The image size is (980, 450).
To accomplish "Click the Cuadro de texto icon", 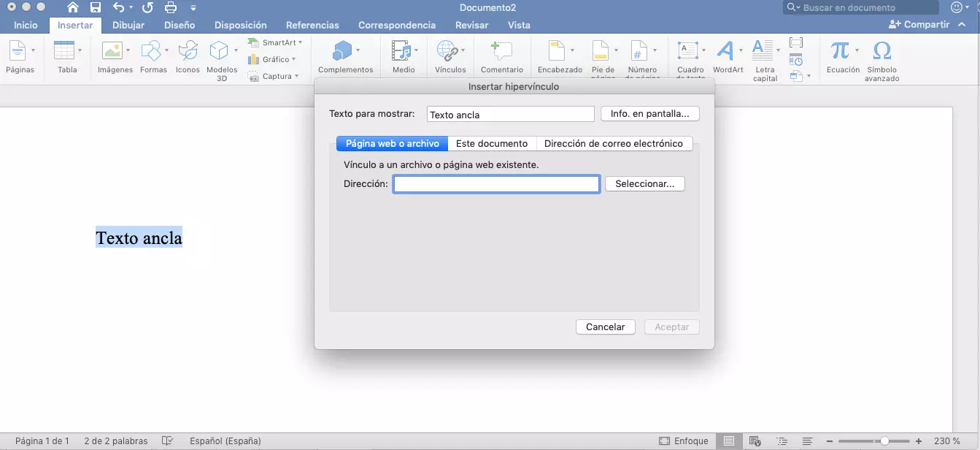I will [688, 50].
